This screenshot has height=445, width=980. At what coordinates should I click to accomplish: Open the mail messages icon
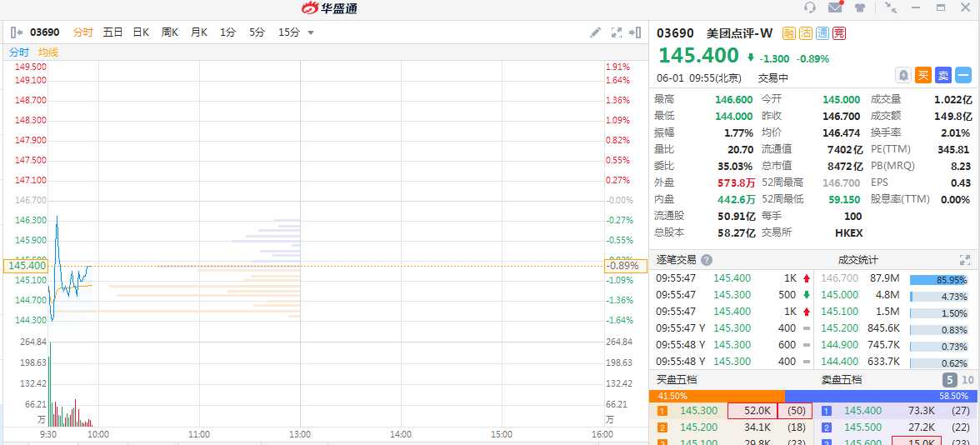(835, 7)
